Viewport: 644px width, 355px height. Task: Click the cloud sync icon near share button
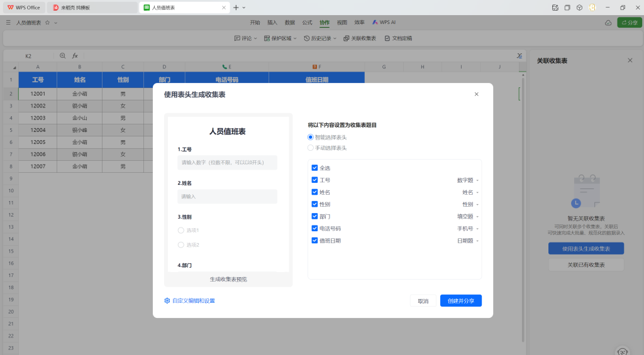click(x=608, y=23)
